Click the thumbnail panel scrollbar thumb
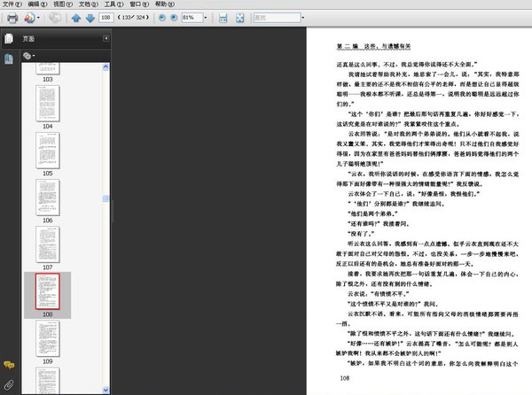The height and width of the screenshot is (395, 532). click(x=106, y=198)
